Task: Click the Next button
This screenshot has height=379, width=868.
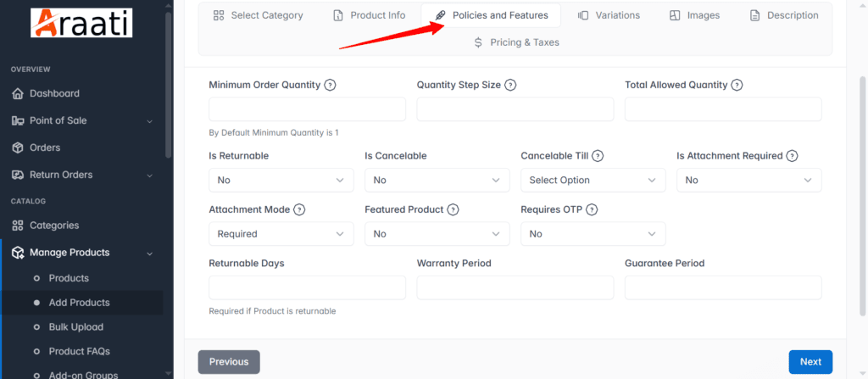Action: coord(810,362)
